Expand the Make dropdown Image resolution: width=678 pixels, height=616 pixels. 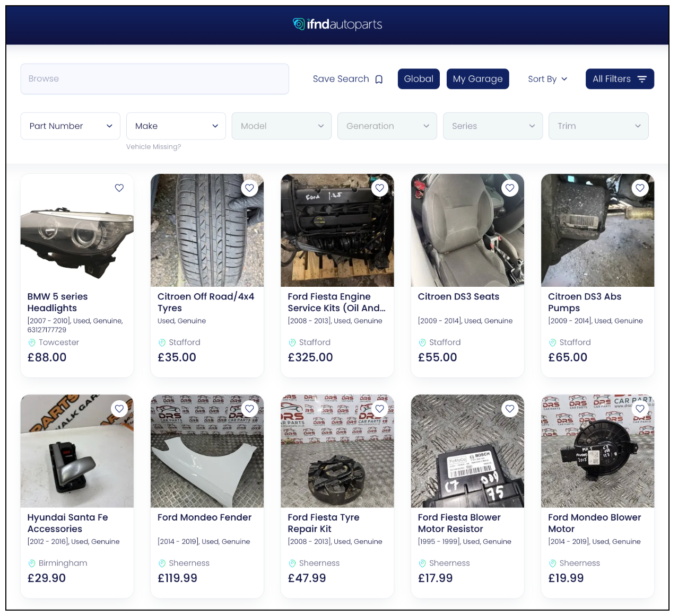point(176,126)
